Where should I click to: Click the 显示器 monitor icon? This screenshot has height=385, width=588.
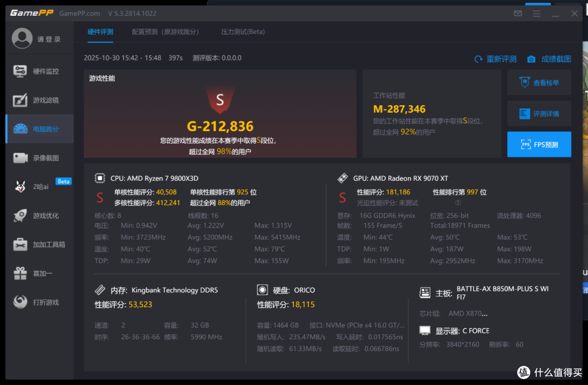tap(425, 331)
